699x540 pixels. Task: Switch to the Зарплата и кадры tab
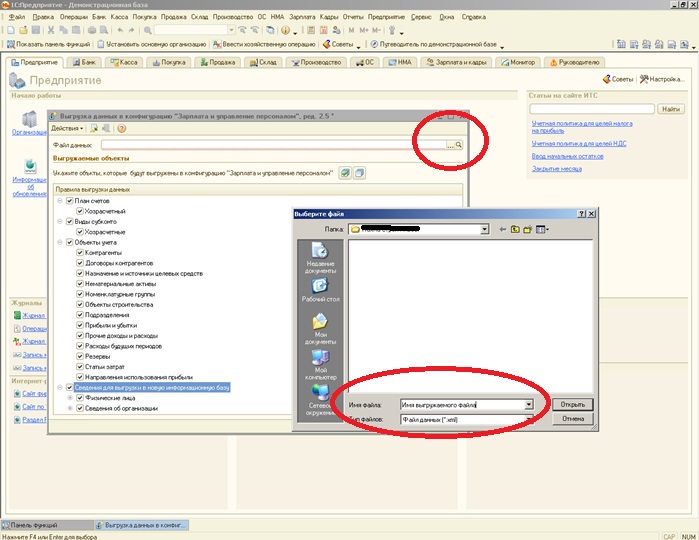pos(456,62)
